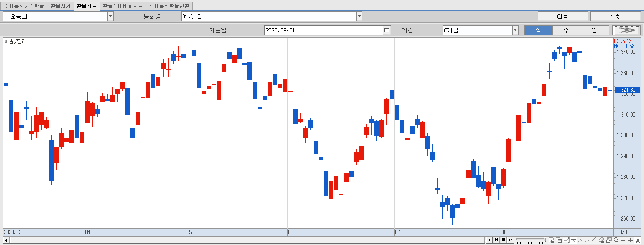
Task: Click the 2023/03 date axis label
Action: [x=13, y=232]
